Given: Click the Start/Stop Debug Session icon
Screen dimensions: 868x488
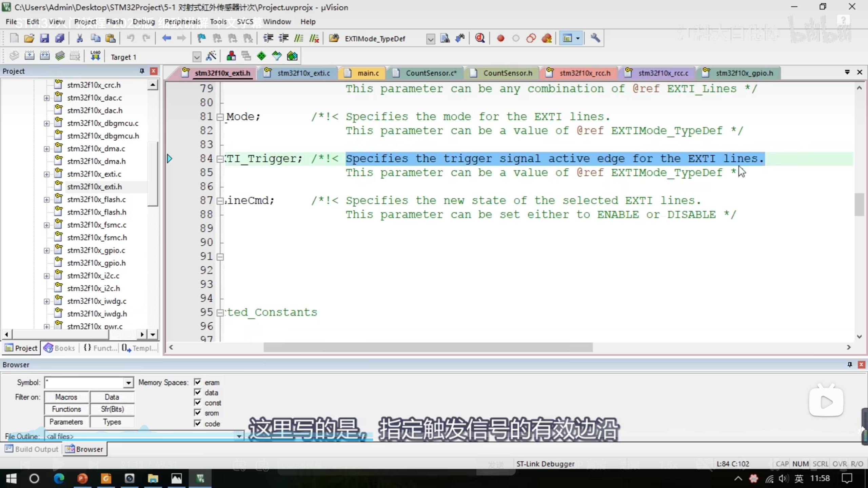Looking at the screenshot, I should tap(480, 38).
